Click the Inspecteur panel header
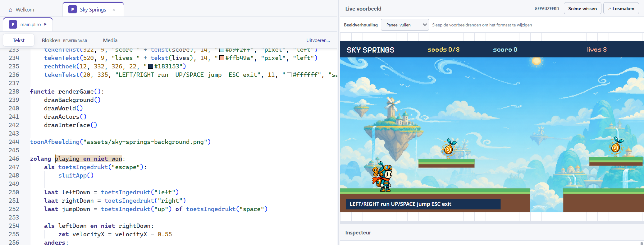 (358, 233)
